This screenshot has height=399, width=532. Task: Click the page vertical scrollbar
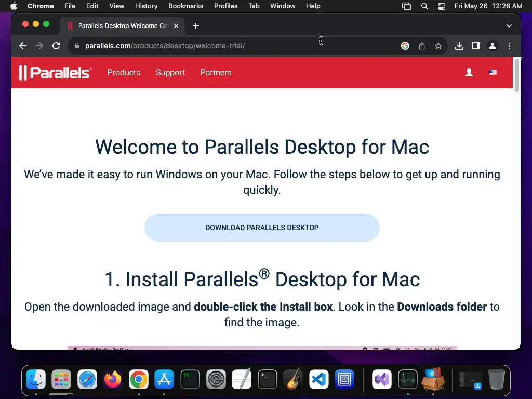click(x=517, y=75)
